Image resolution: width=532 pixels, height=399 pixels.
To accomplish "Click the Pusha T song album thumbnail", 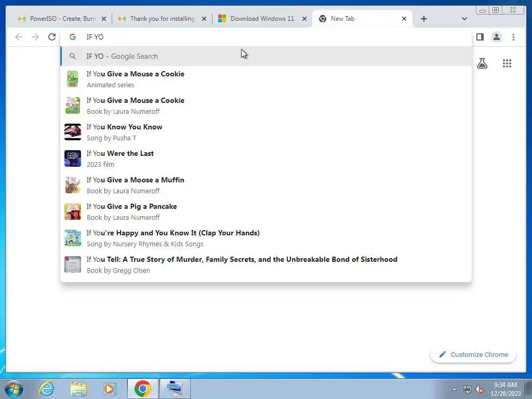I will (x=73, y=132).
